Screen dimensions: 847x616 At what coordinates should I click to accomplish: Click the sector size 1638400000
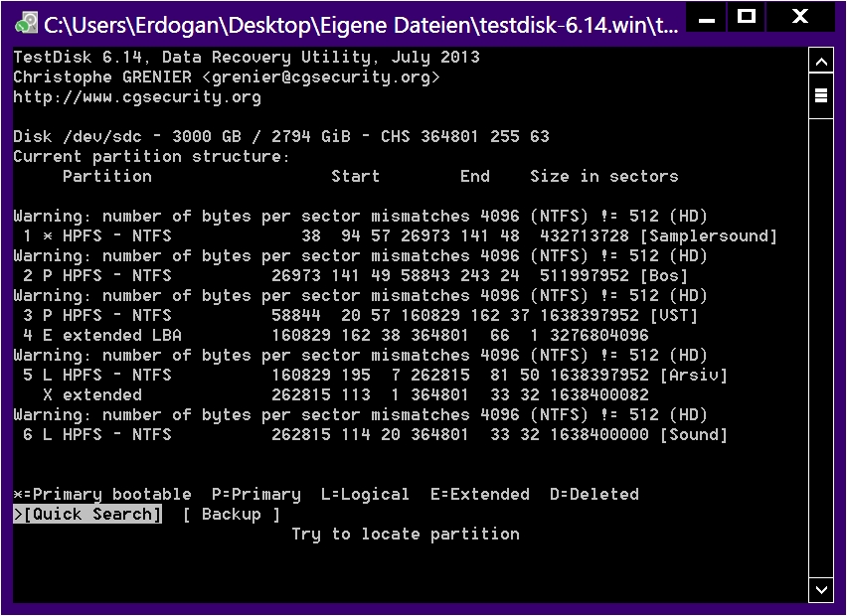click(x=599, y=434)
